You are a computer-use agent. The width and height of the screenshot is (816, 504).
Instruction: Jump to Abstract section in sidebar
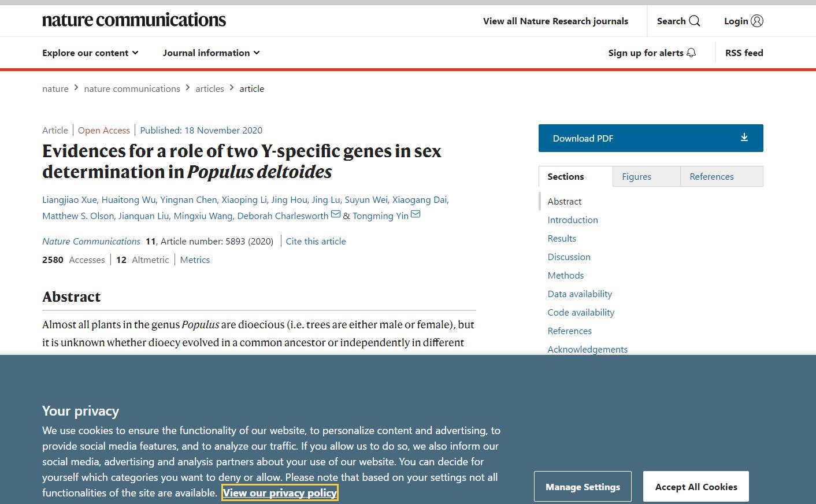(565, 201)
